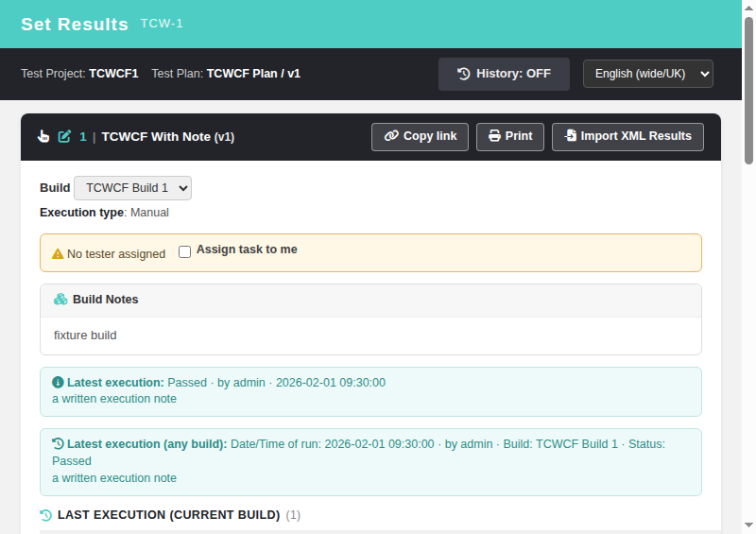This screenshot has width=756, height=534.
Task: Click 'TCWCF With Note (v1)' title text
Action: point(168,137)
